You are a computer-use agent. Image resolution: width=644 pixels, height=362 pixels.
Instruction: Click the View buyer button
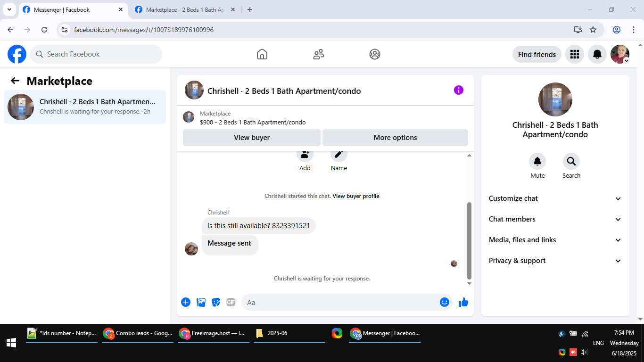coord(252,138)
